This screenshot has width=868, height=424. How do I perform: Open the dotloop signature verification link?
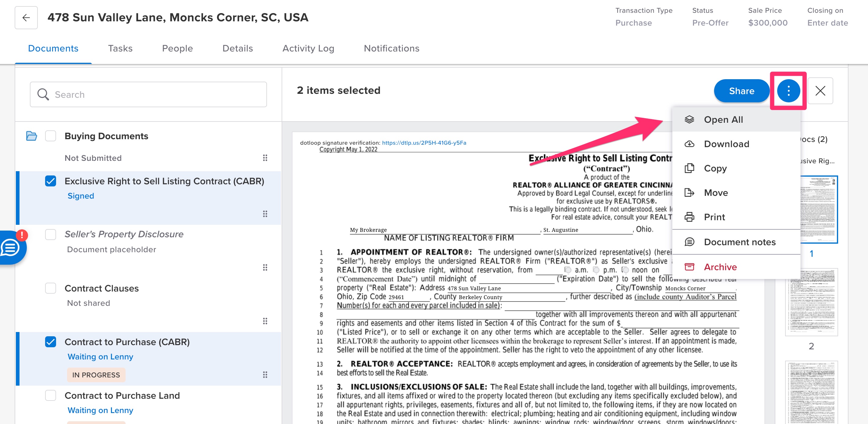[424, 143]
